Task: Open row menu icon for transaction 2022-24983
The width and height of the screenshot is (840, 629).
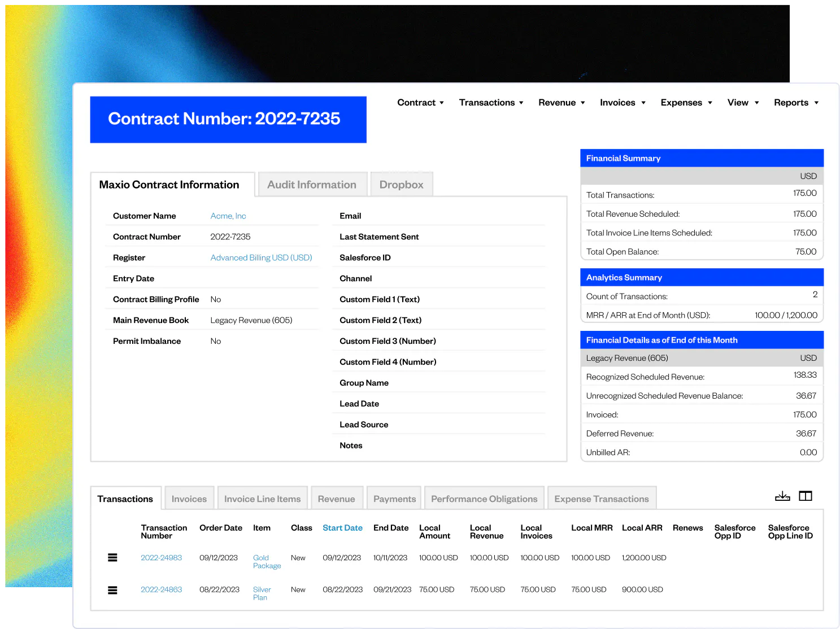Action: (x=112, y=558)
